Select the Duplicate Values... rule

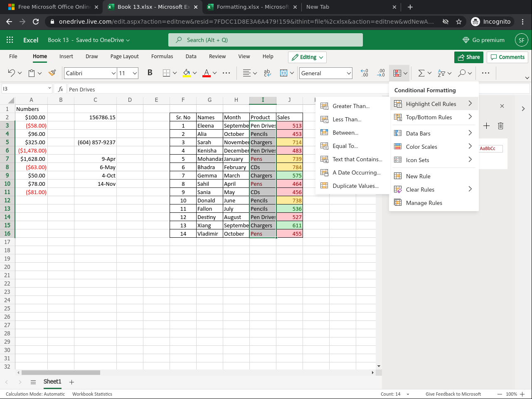[352, 186]
